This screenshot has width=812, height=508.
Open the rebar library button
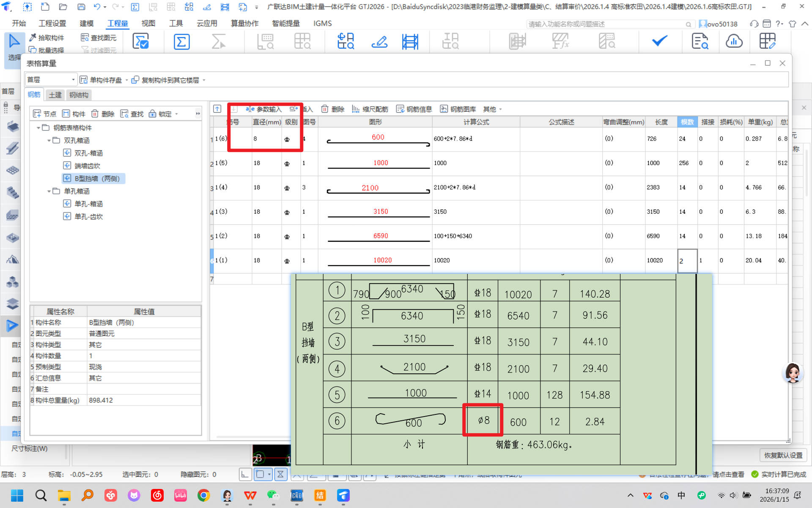coord(458,109)
